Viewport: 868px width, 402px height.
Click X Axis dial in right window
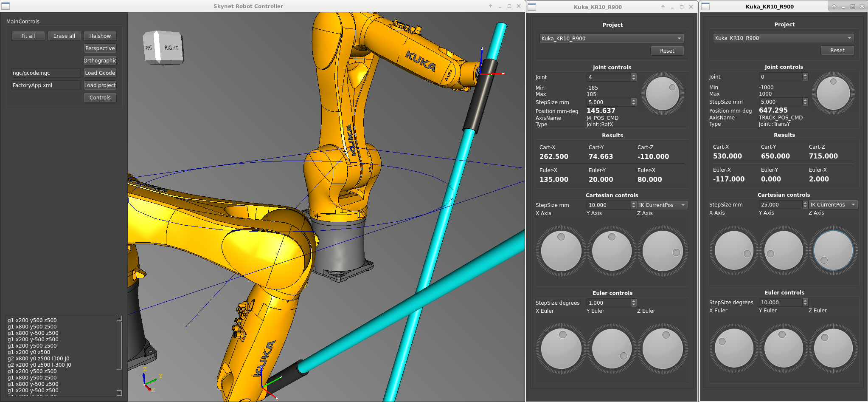(734, 250)
